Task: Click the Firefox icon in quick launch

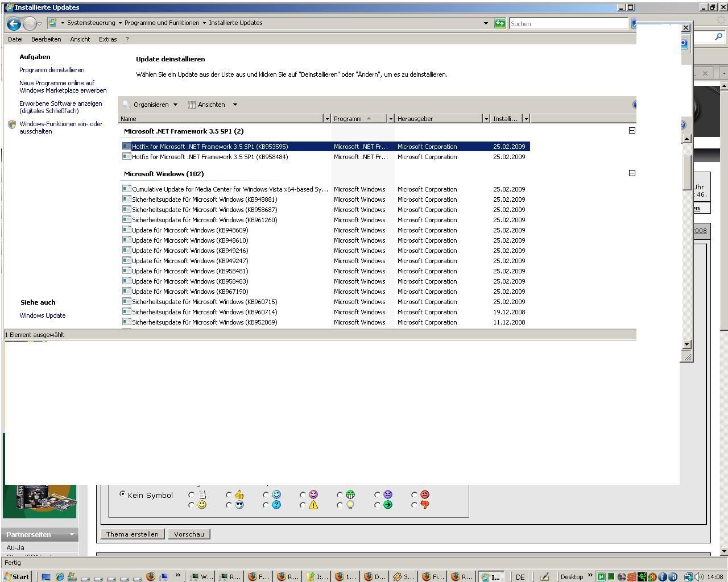Action: (151, 576)
